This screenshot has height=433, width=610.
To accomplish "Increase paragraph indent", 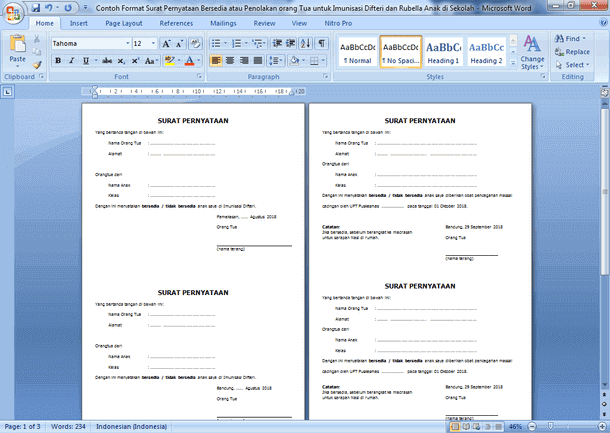I will 291,43.
